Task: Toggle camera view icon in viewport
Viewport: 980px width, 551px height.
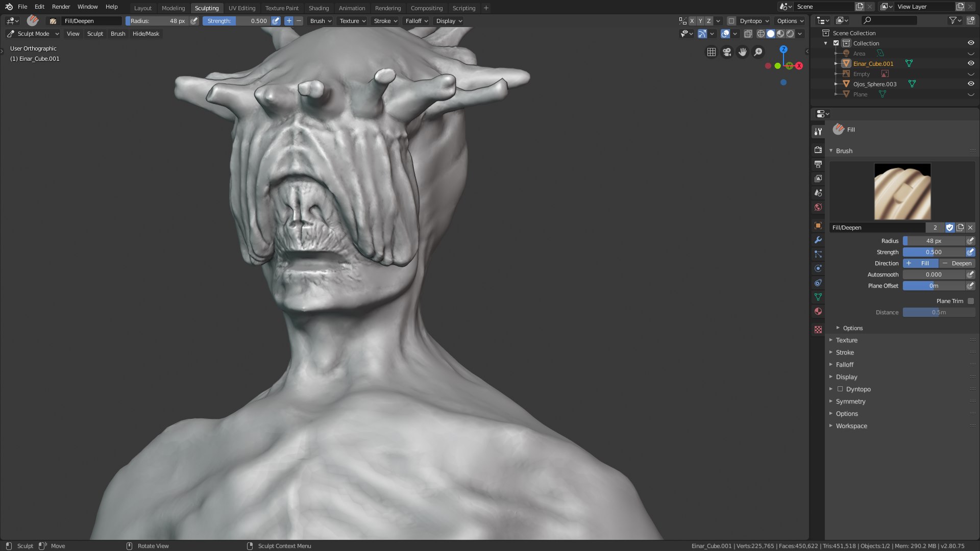Action: (727, 52)
